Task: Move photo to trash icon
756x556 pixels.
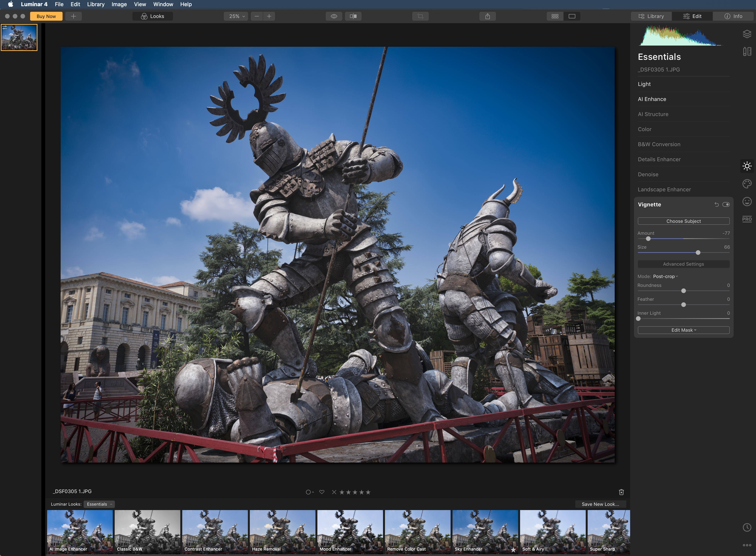Action: click(x=621, y=492)
